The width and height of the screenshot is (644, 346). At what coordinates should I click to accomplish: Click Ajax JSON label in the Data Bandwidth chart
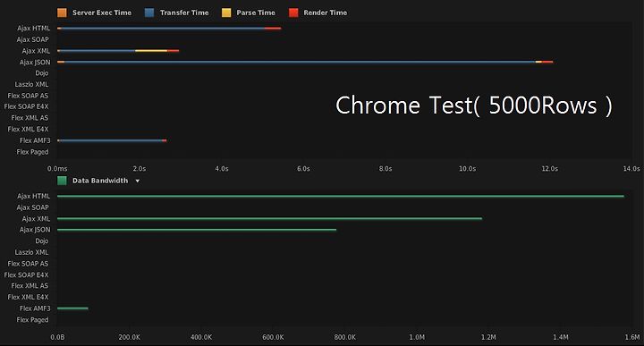pyautogui.click(x=35, y=230)
